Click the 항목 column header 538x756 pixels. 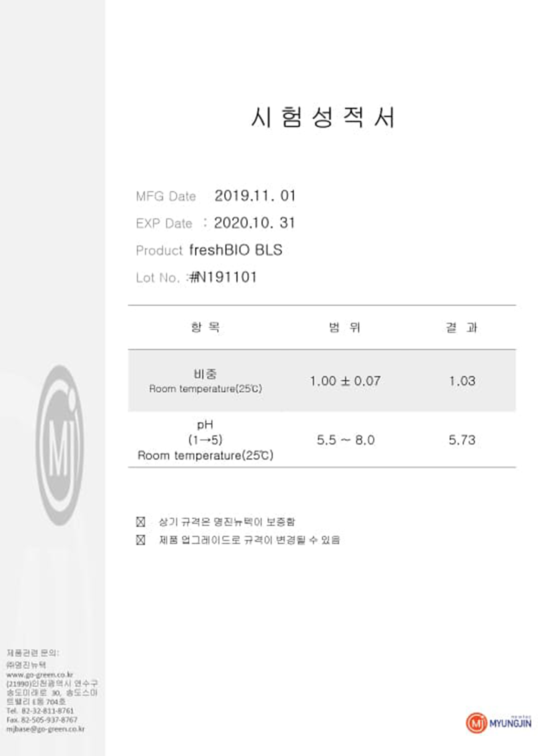click(205, 327)
